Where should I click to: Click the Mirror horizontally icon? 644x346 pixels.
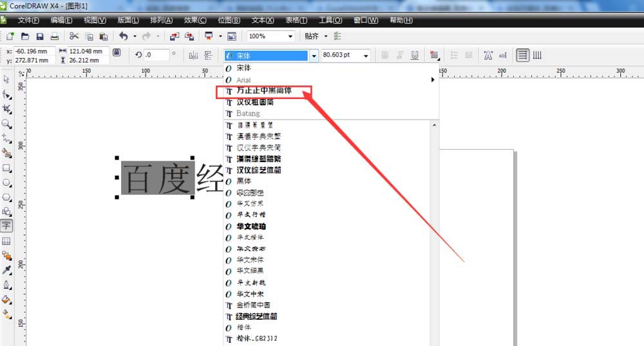click(x=193, y=55)
